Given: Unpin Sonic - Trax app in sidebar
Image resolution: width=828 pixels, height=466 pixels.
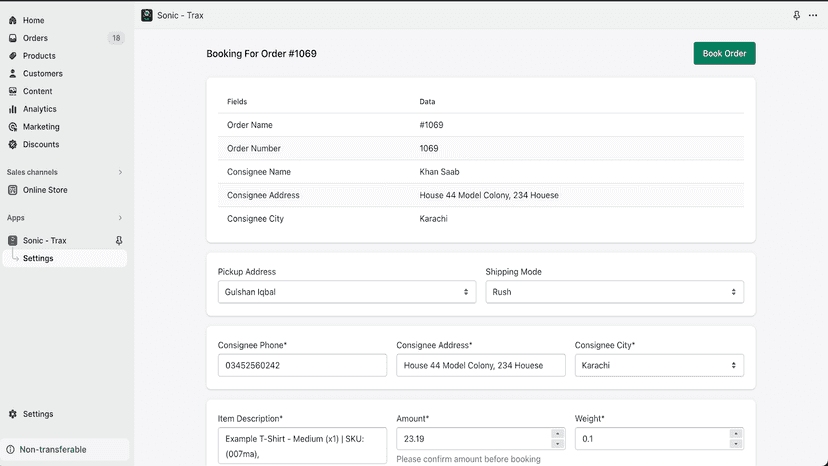Looking at the screenshot, I should 119,240.
